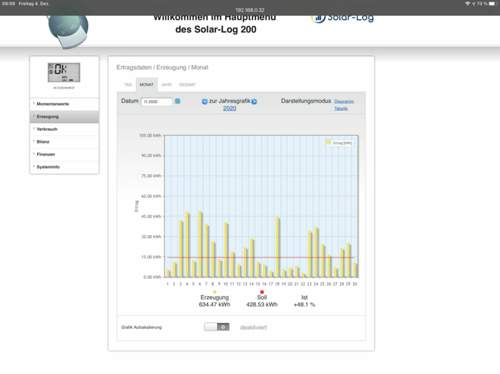The width and height of the screenshot is (500, 374).
Task: Click the tallest yellow bar in chart
Action: coord(201,244)
